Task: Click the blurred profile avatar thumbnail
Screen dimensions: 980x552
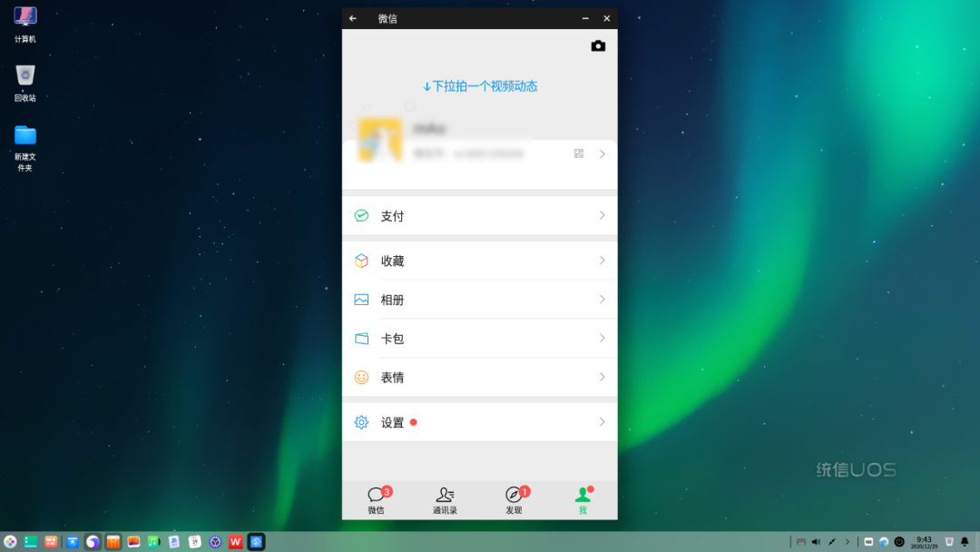Action: point(379,140)
